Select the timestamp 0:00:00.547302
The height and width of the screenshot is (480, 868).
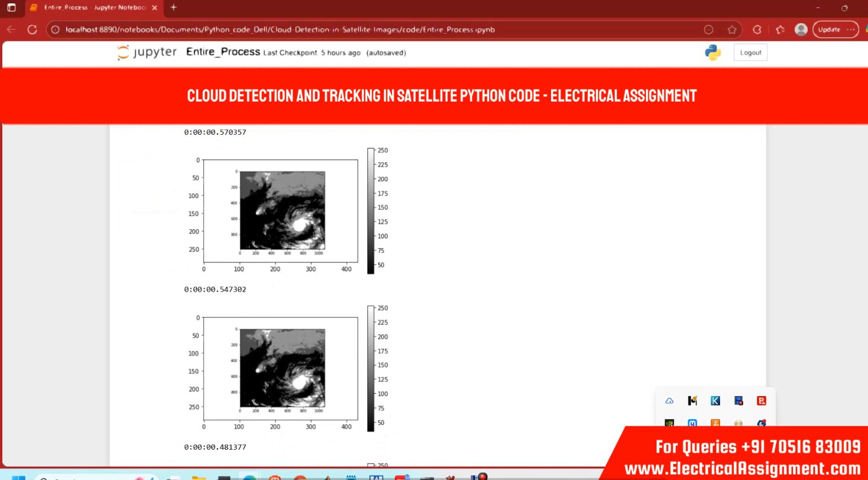click(215, 289)
